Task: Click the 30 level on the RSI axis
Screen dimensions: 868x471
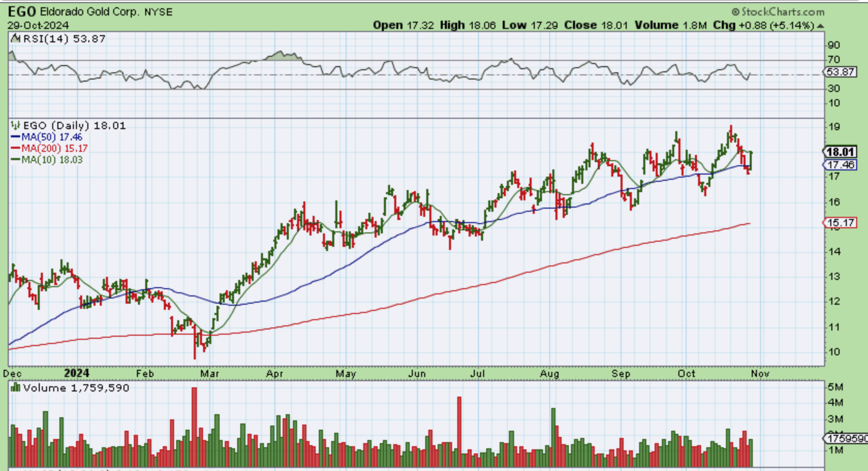Action: click(834, 88)
